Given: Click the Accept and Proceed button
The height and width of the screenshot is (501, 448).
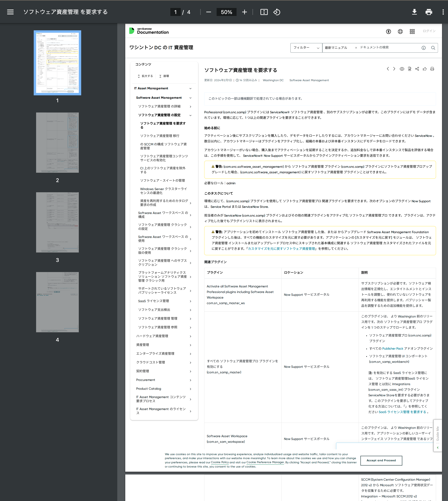Looking at the screenshot, I should tap(381, 460).
